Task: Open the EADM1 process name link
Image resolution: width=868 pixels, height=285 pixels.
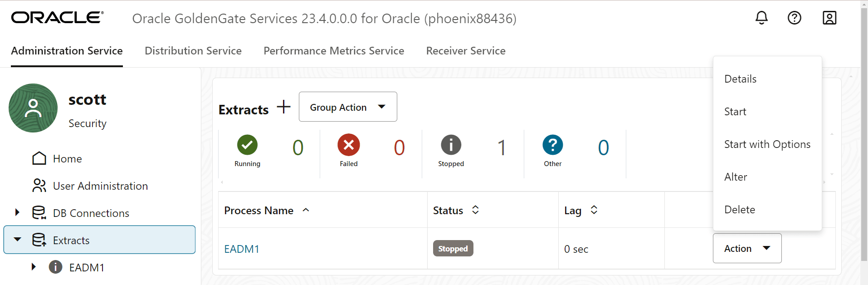Action: tap(242, 249)
